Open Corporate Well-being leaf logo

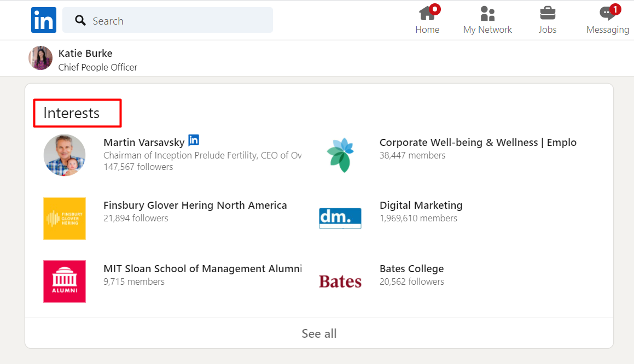[340, 155]
